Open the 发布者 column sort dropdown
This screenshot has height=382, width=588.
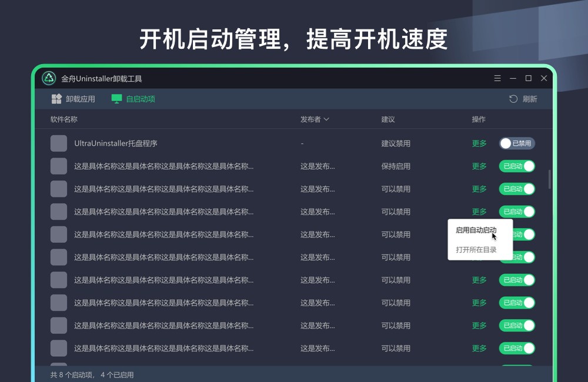click(327, 119)
